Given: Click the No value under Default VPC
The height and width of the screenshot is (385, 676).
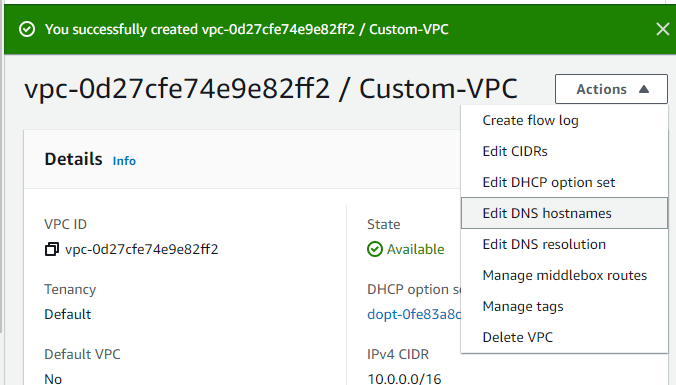Looking at the screenshot, I should click(53, 379).
